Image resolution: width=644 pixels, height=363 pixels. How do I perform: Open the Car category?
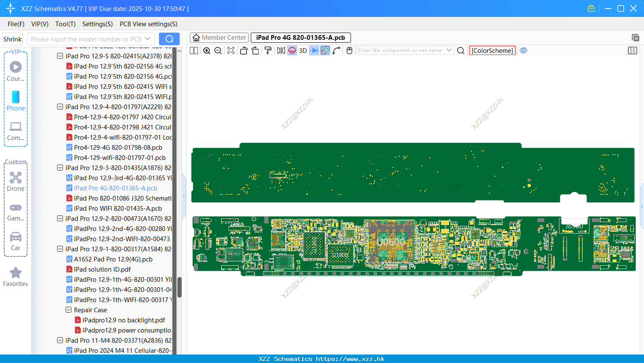click(16, 241)
